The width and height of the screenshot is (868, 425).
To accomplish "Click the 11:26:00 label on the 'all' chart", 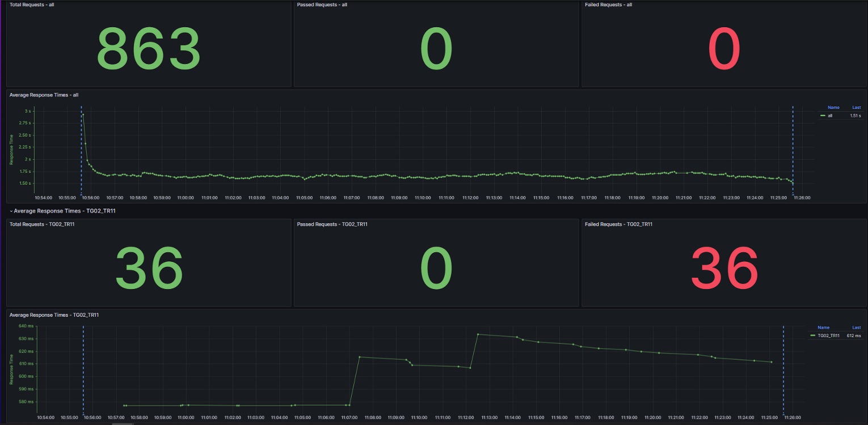I will click(802, 198).
